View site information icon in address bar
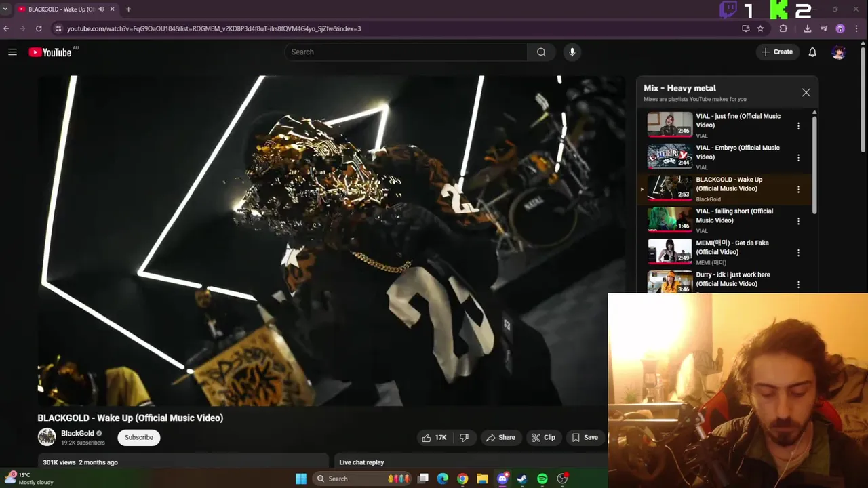868x488 pixels. pos(58,28)
